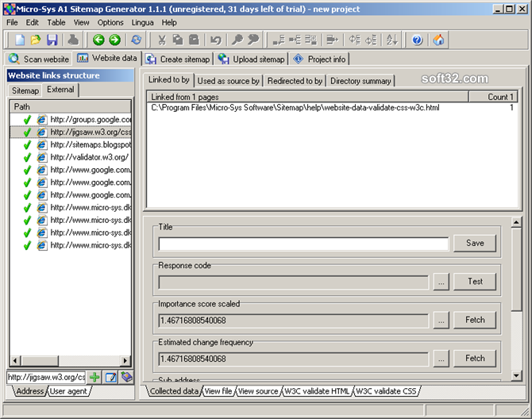This screenshot has width=532, height=419.
Task: Switch to the User agent tab
Action: (69, 391)
